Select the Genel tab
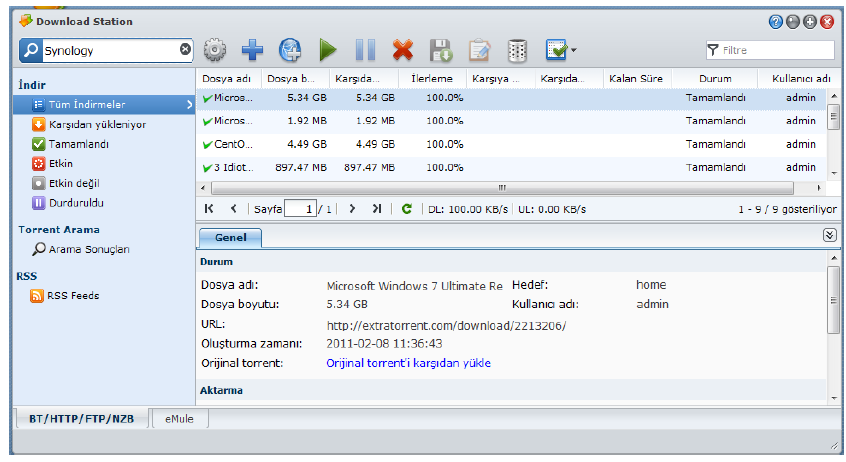 click(230, 238)
